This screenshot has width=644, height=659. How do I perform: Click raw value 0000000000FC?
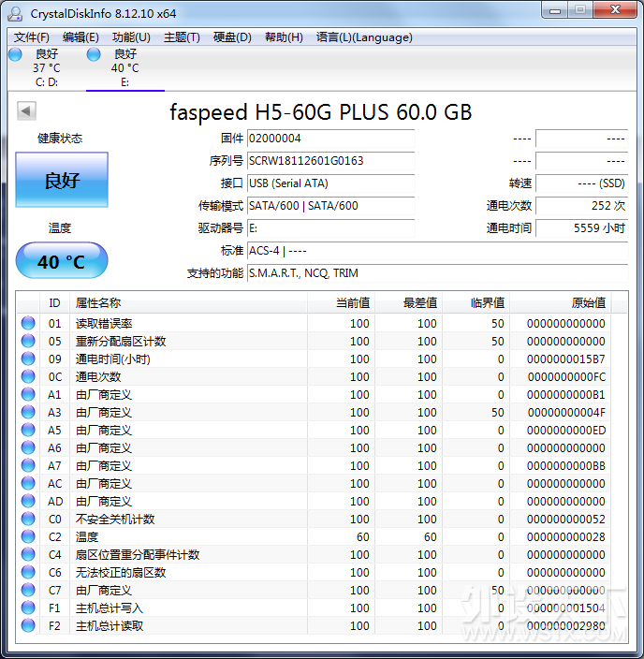pyautogui.click(x=565, y=377)
